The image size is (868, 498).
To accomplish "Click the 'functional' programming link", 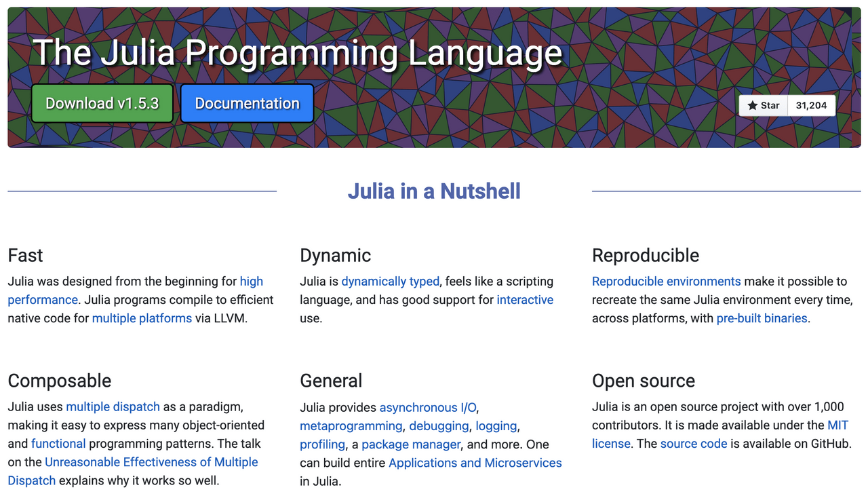I will 58,443.
